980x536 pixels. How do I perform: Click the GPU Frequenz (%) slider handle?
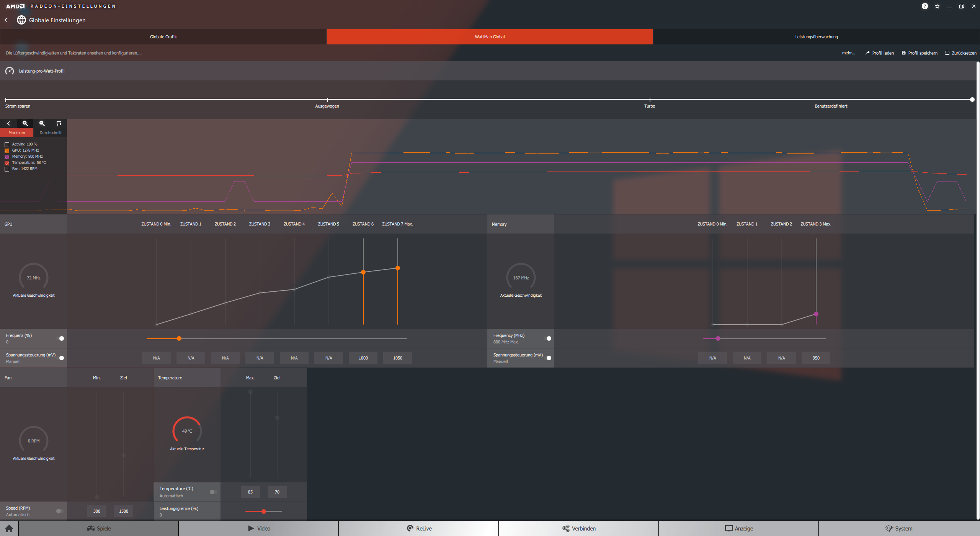click(179, 338)
